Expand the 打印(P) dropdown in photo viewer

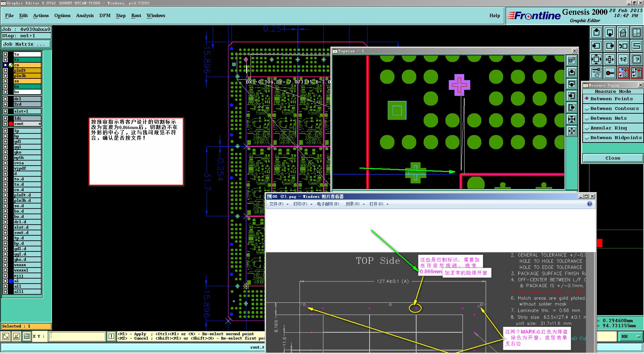click(303, 204)
